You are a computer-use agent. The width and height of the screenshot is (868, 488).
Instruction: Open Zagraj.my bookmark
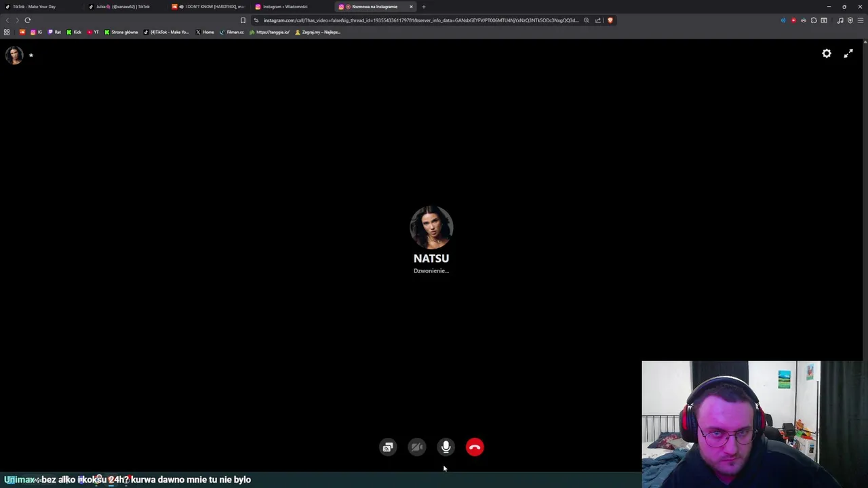[x=317, y=32]
